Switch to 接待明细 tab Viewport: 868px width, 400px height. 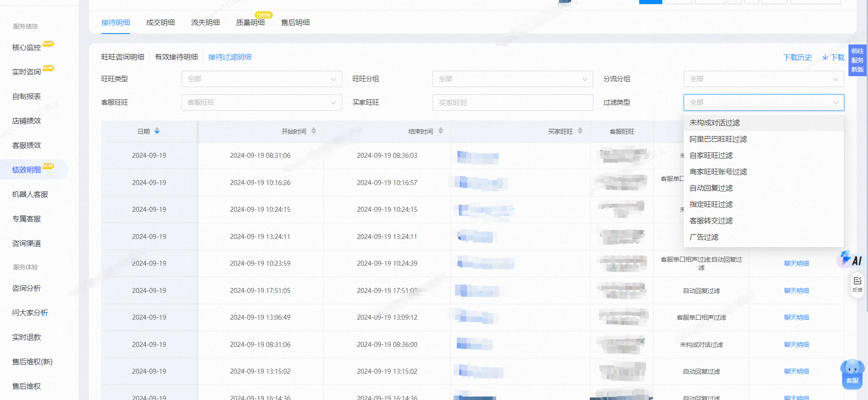coord(115,23)
